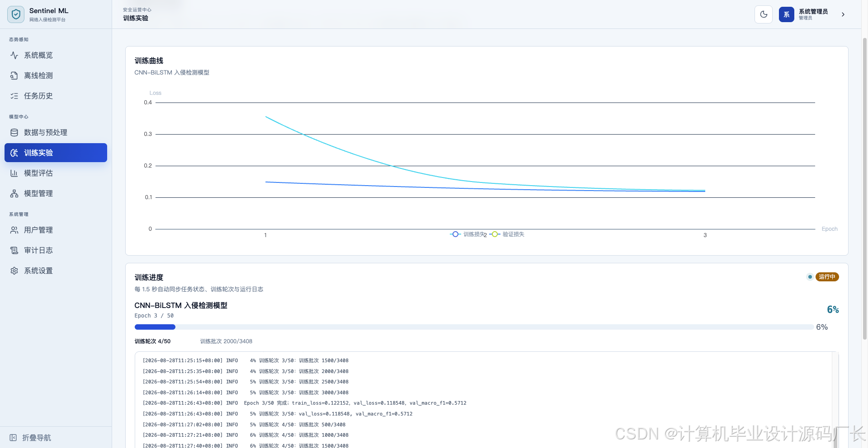Click the large 6% progress value
The width and height of the screenshot is (868, 448).
pyautogui.click(x=833, y=309)
